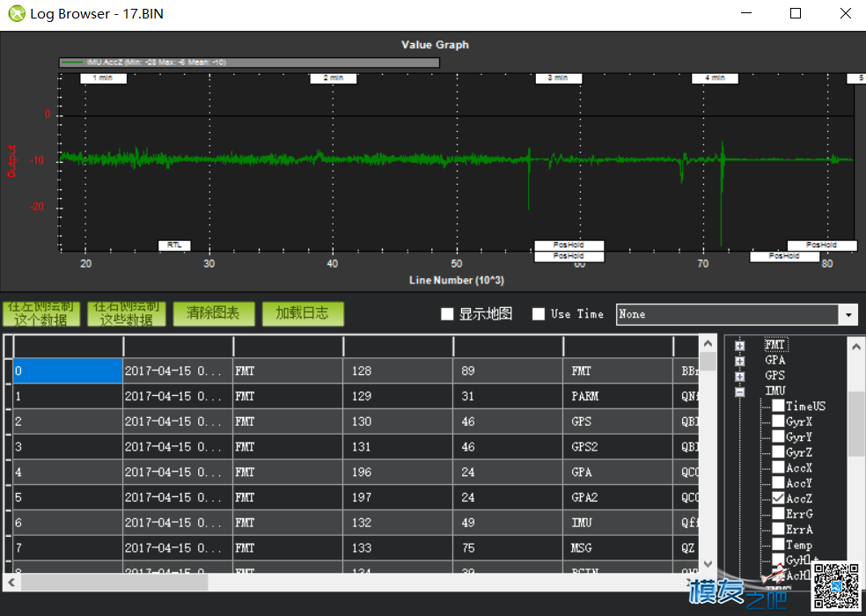Expand the GPS node in the tree

[x=740, y=377]
